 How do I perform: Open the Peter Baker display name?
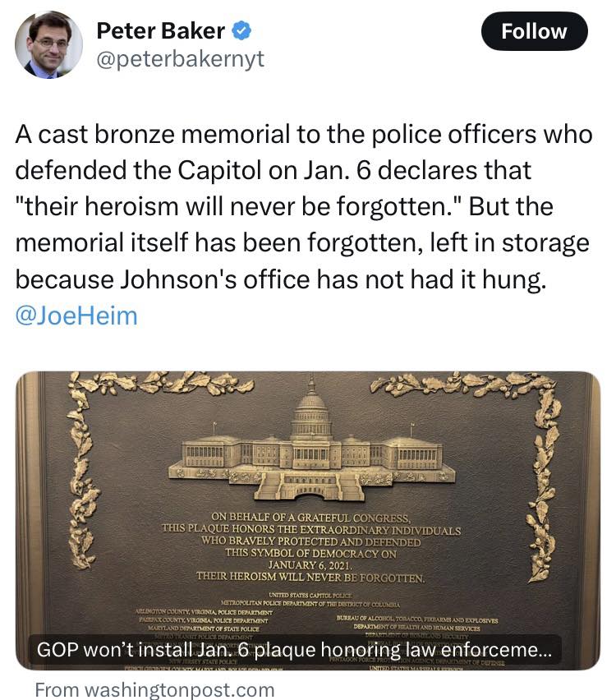160,31
